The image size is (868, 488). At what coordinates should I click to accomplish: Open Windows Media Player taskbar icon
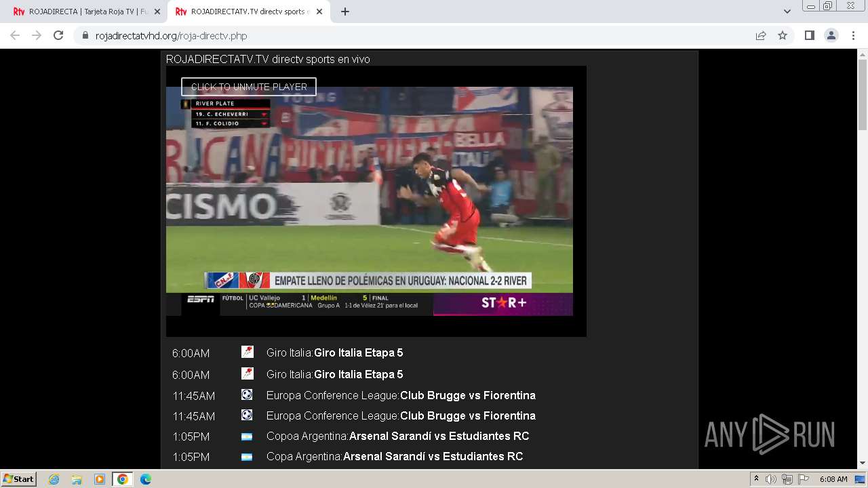(100, 479)
